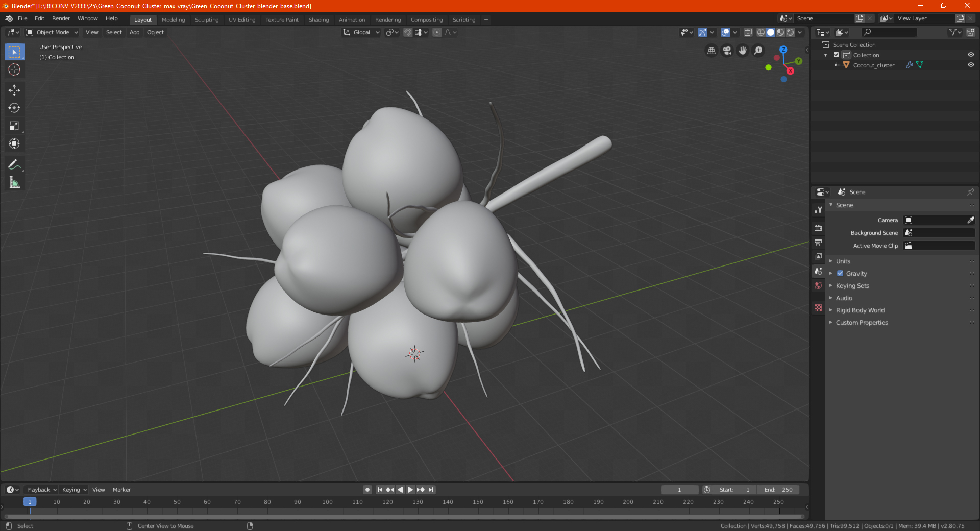Expand the Custom Properties panel
The height and width of the screenshot is (531, 980).
pyautogui.click(x=862, y=322)
